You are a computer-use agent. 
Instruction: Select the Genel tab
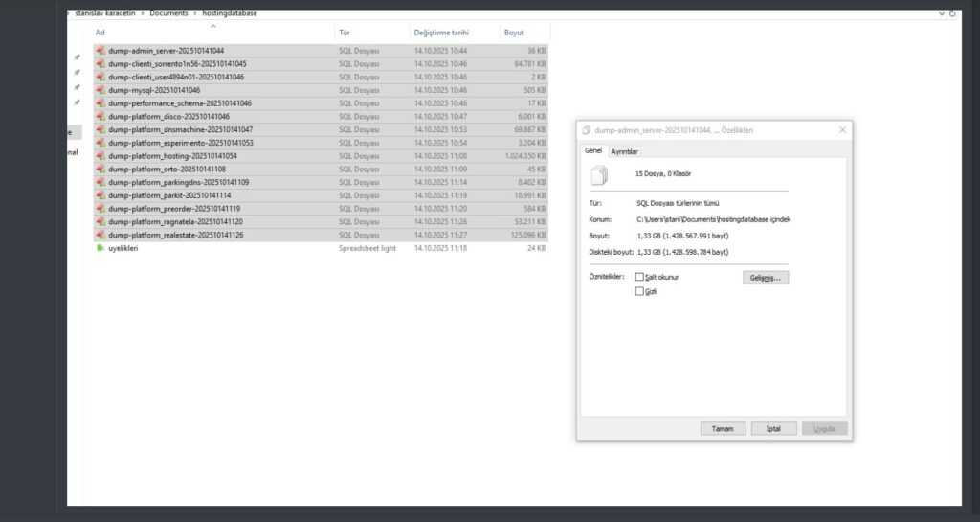[593, 150]
